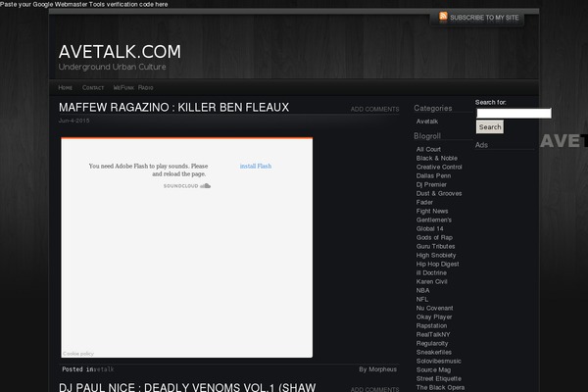The height and width of the screenshot is (392, 588).
Task: Open Maffew Ragazino Killer Ben Fleaux post
Action: [x=174, y=107]
